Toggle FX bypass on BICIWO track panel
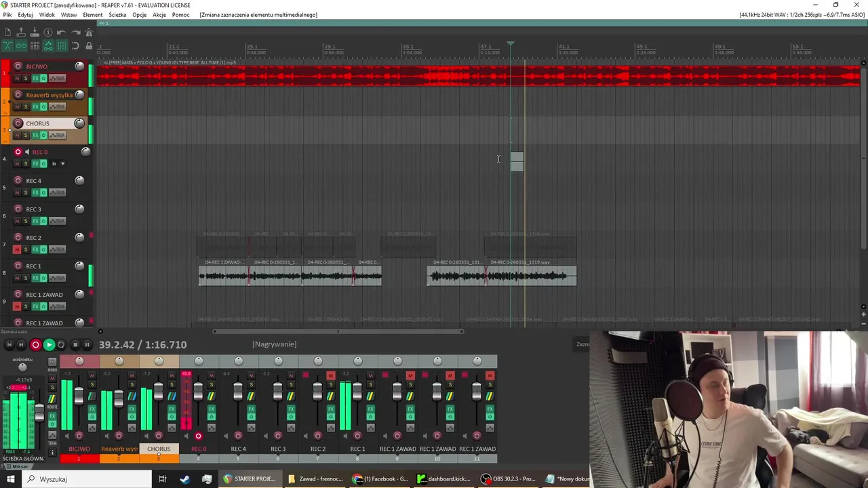This screenshot has height=488, width=868. (43, 78)
